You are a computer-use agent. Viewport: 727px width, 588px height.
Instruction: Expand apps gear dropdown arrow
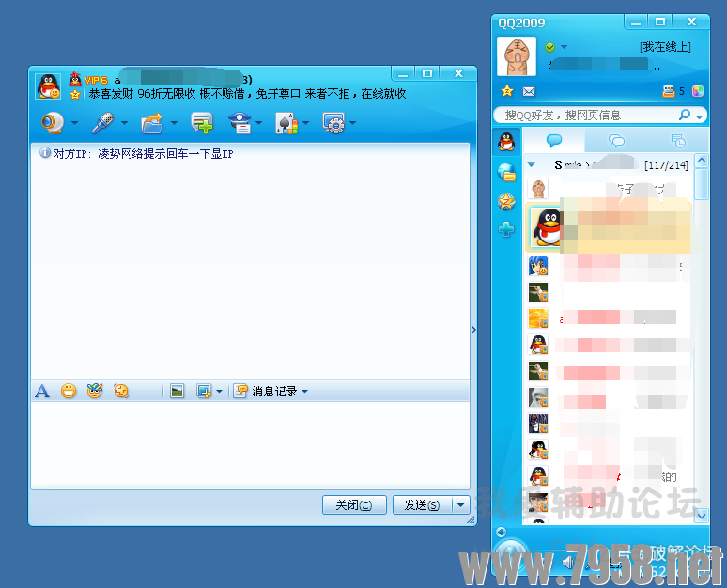click(353, 123)
